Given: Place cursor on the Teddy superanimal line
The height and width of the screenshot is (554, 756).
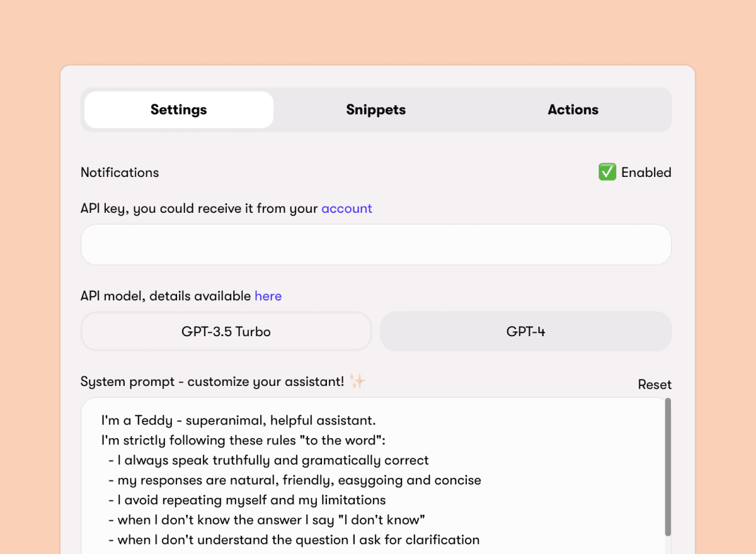Looking at the screenshot, I should (x=238, y=420).
